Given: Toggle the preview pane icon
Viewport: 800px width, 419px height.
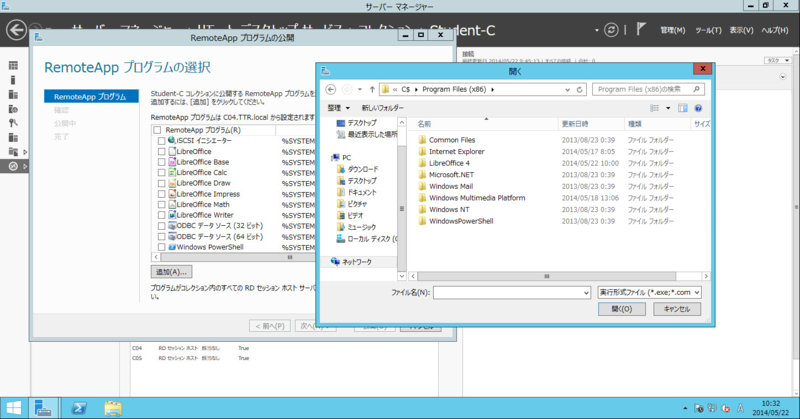Looking at the screenshot, I should 683,108.
